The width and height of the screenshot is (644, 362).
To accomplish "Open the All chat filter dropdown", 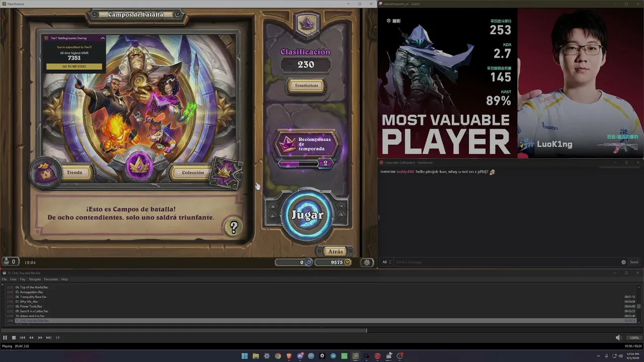I will point(386,262).
